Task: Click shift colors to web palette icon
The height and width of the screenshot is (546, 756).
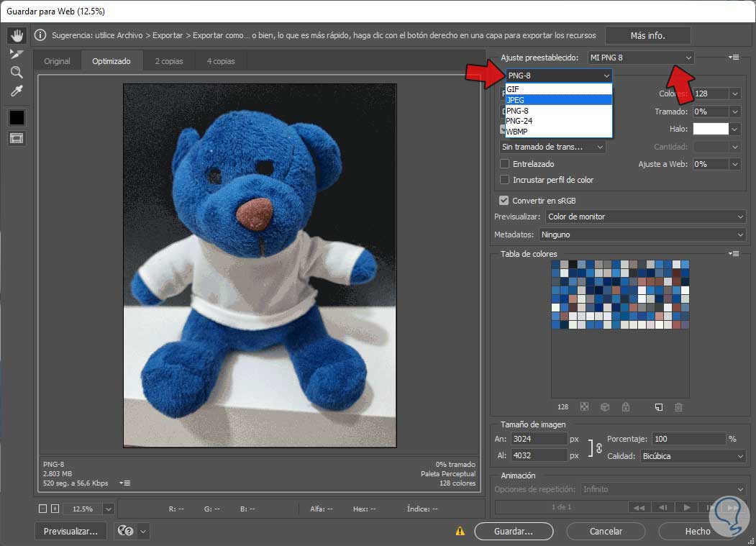Action: (x=605, y=406)
